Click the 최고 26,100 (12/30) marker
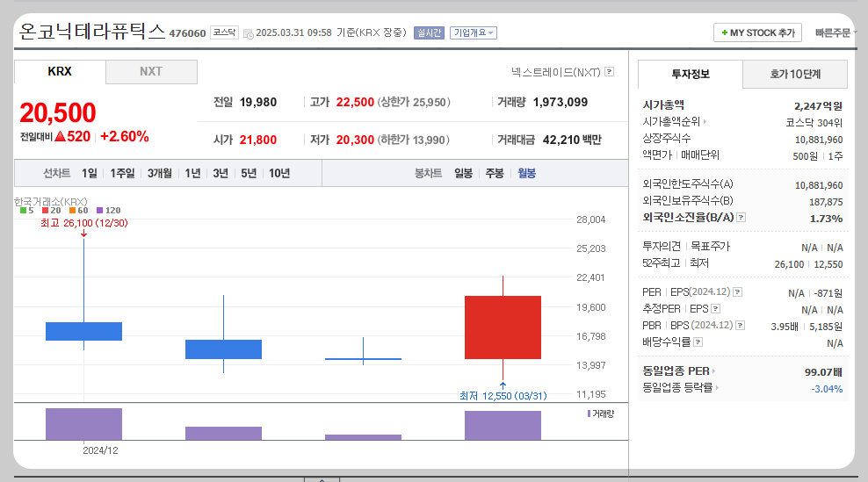This screenshot has height=482, width=868. [x=84, y=223]
